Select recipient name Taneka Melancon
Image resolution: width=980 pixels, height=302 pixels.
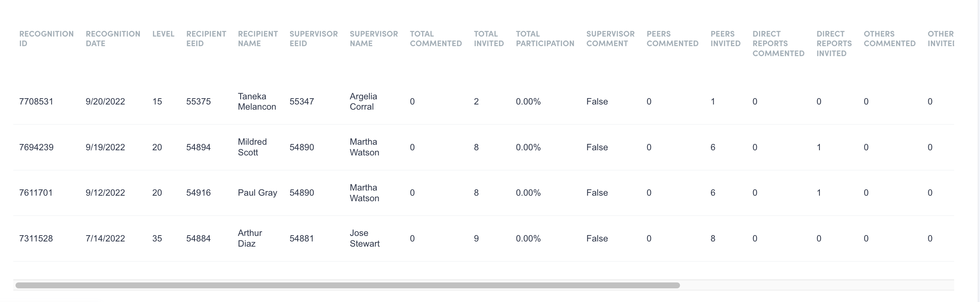click(x=257, y=102)
